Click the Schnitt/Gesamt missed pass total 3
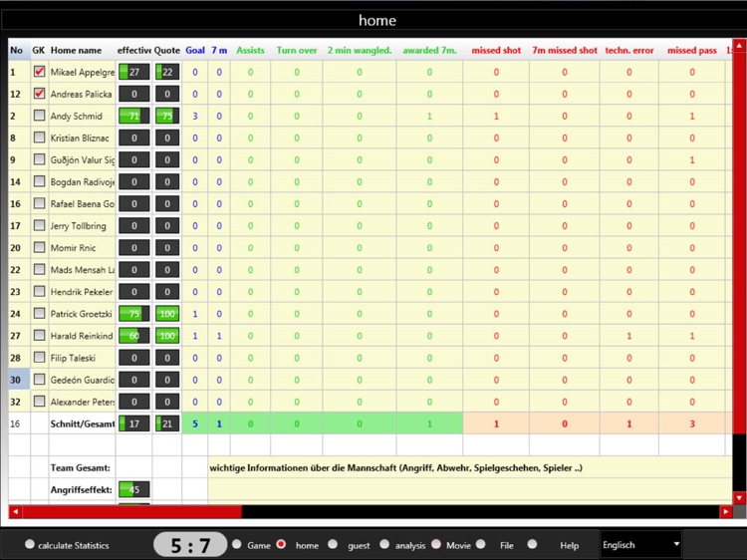The image size is (747, 560). pos(692,423)
